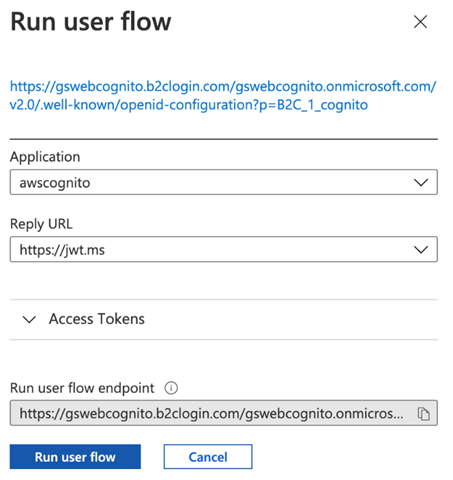
Task: Click the Application field label
Action: [45, 157]
